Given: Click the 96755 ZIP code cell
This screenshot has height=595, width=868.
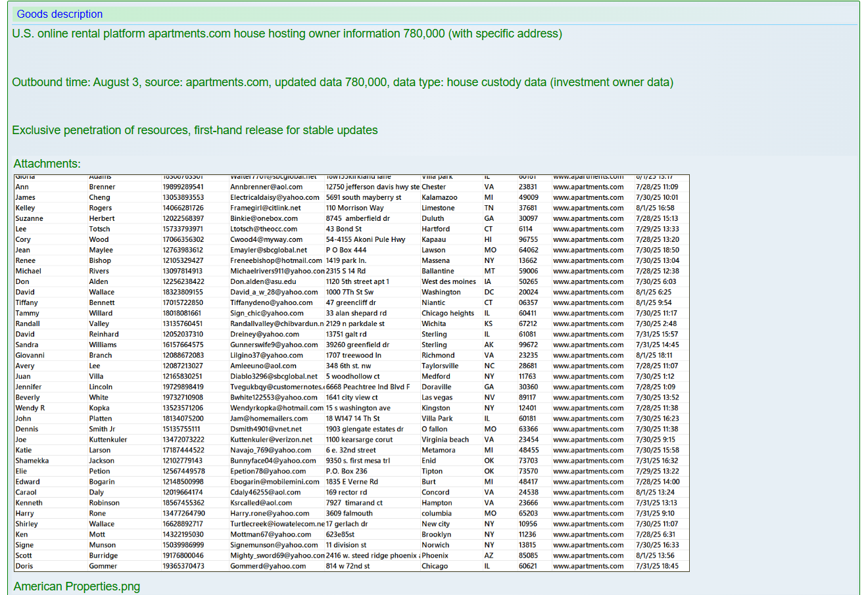Looking at the screenshot, I should (528, 239).
